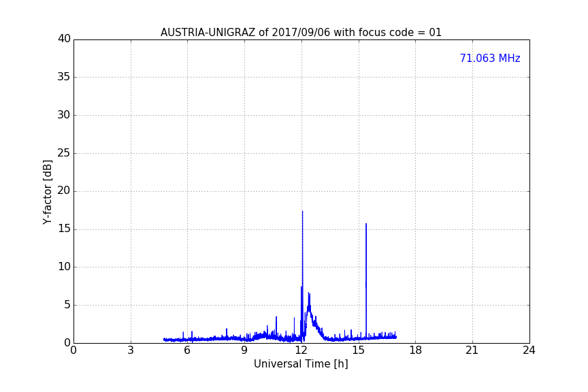Click the x-axis tick label '9'
588x392 pixels.
pyautogui.click(x=244, y=350)
